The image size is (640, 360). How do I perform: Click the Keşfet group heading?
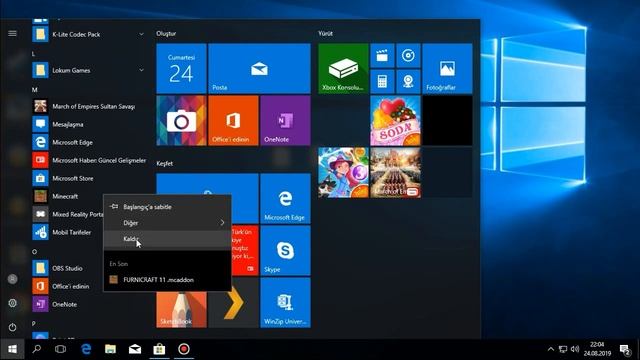tap(164, 163)
